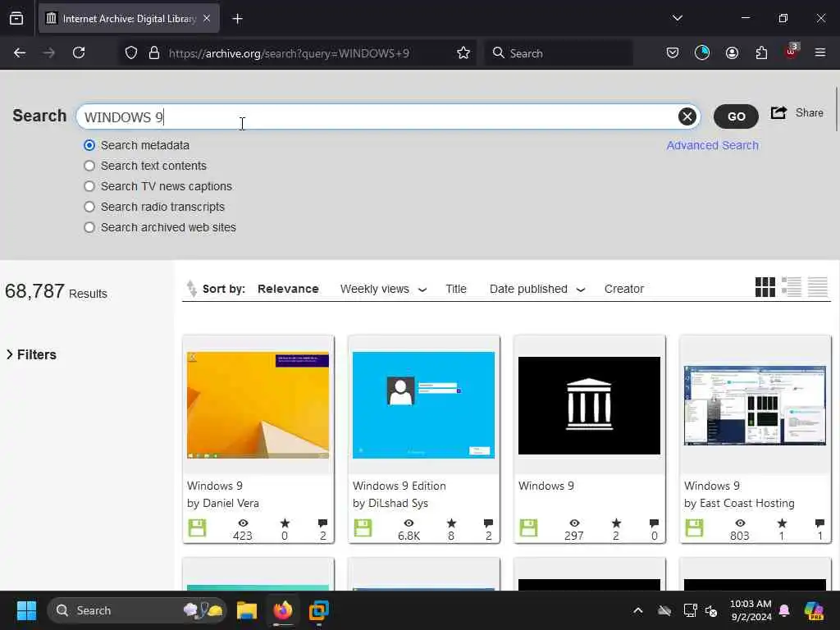
Task: Sort results by Title
Action: [x=456, y=289]
